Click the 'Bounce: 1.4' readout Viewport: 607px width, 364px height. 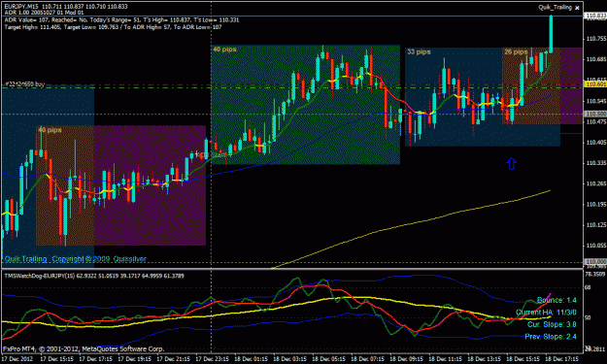coord(556,300)
